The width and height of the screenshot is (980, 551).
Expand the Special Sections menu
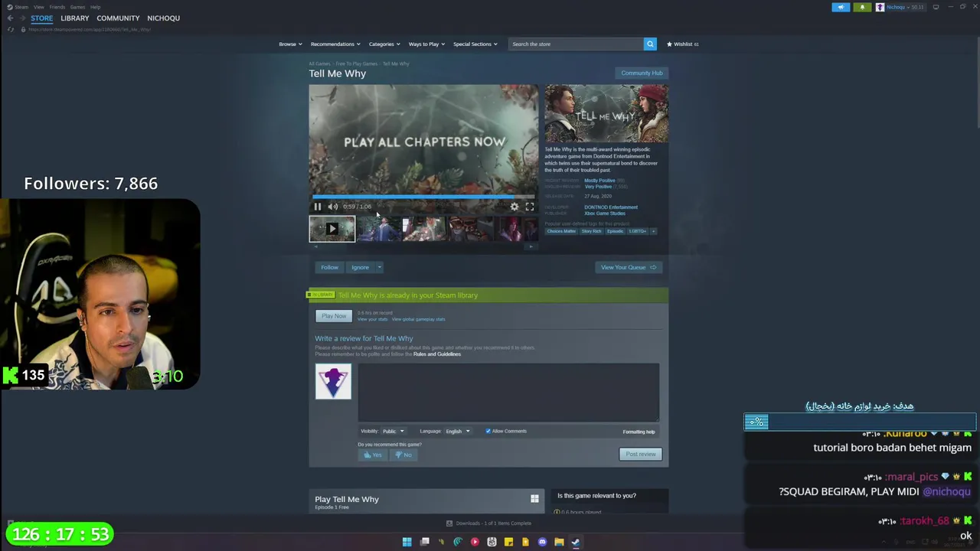(x=475, y=44)
